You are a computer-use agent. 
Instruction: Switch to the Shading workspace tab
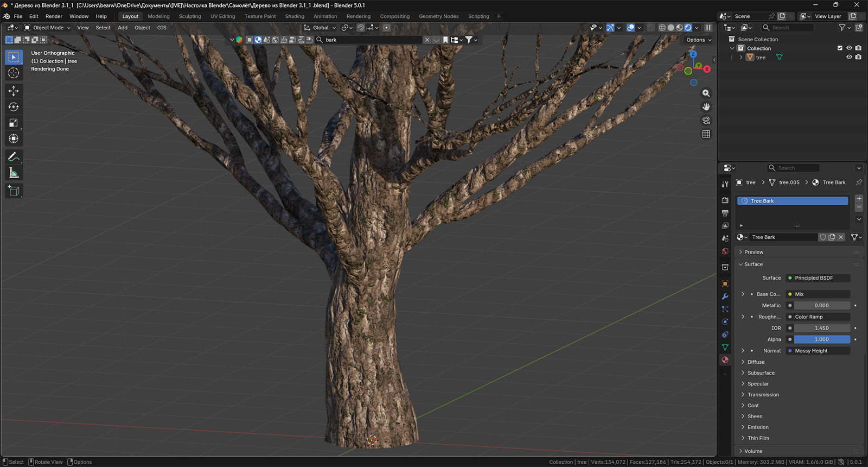295,16
